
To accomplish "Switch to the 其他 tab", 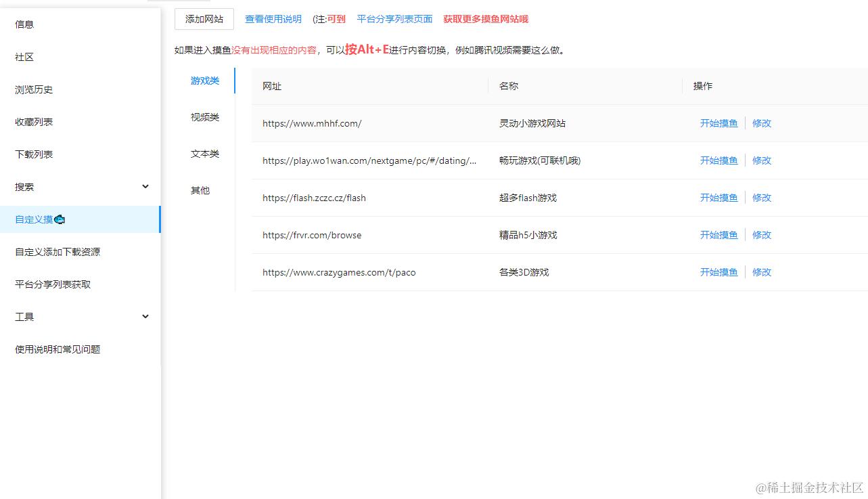I will pos(200,190).
